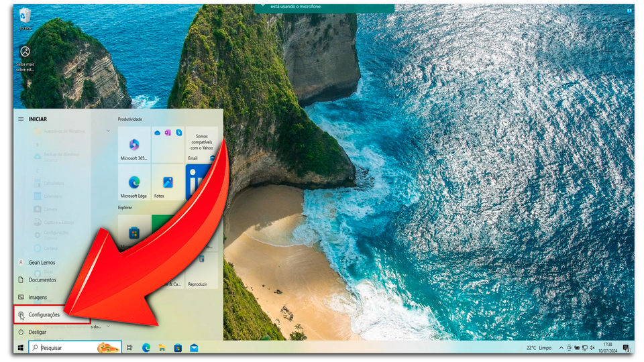Open the Reproduzir tile
Viewport: 644px width, 362px height.
pyautogui.click(x=201, y=271)
